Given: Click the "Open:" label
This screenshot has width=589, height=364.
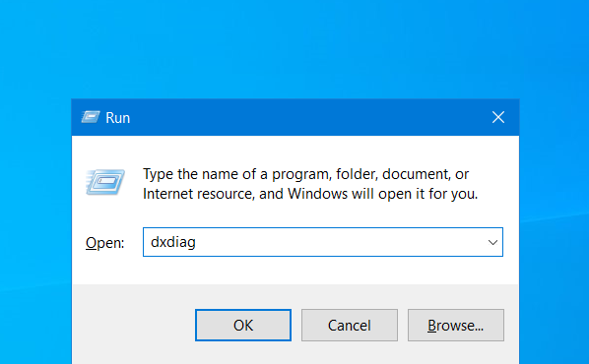Looking at the screenshot, I should coord(104,243).
